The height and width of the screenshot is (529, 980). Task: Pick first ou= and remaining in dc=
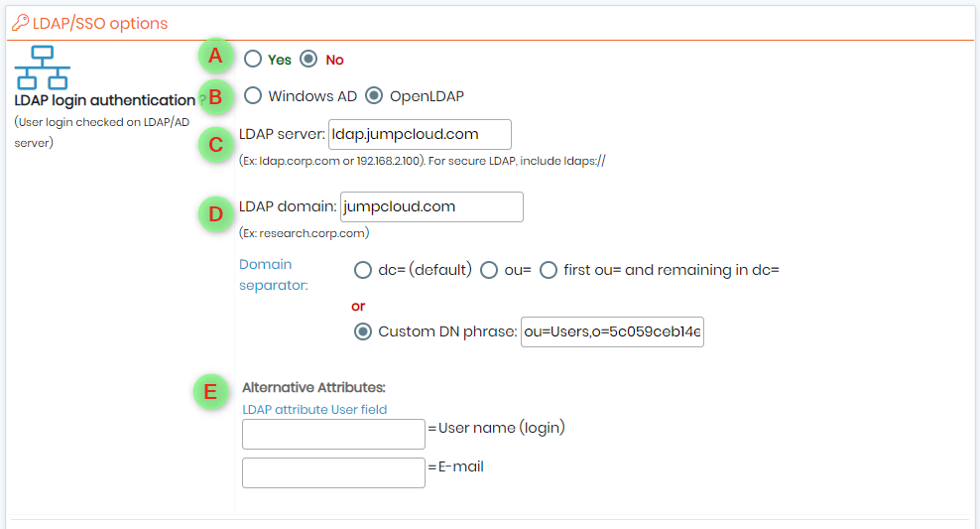[549, 270]
